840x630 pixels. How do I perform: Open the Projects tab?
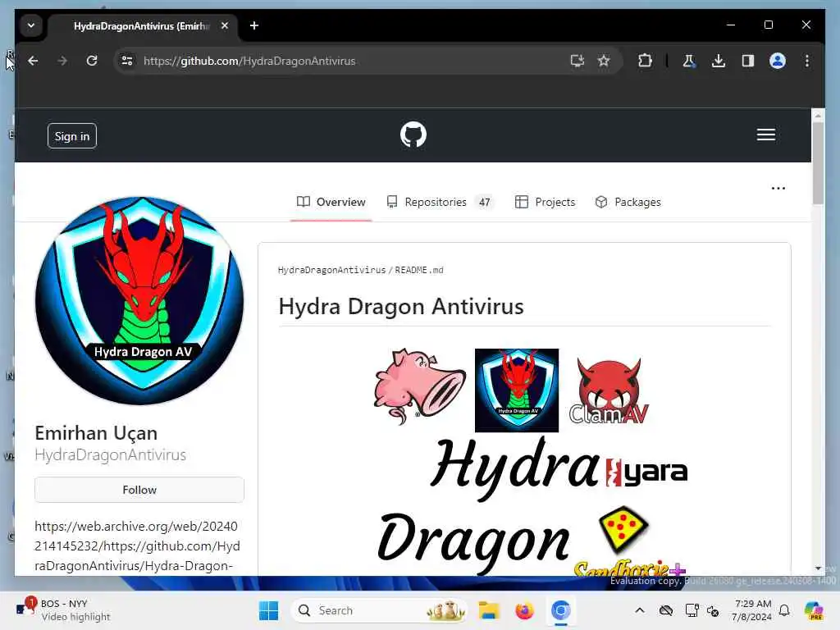click(545, 202)
